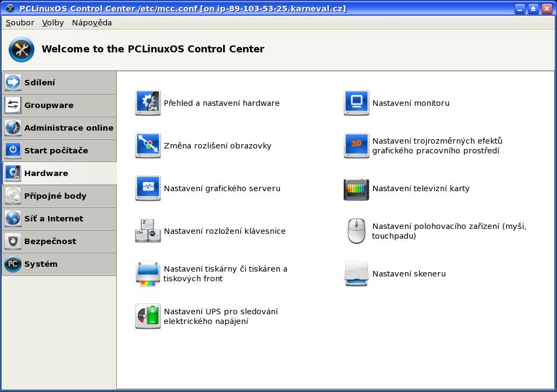Click the title bar application icon

[10, 8]
